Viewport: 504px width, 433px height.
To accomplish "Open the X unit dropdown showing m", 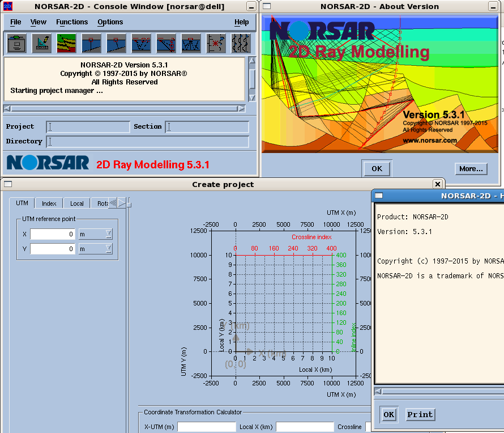I will [96, 234].
